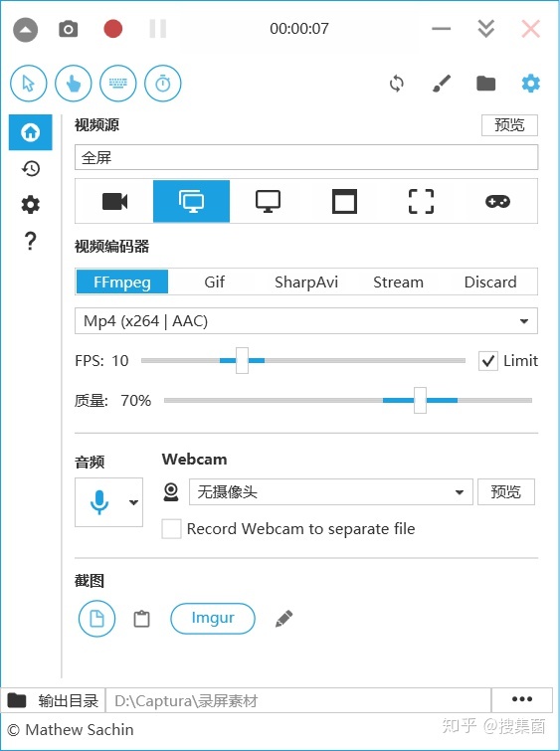The height and width of the screenshot is (751, 560).
Task: Click the pencil edit screenshot icon
Action: point(284,619)
